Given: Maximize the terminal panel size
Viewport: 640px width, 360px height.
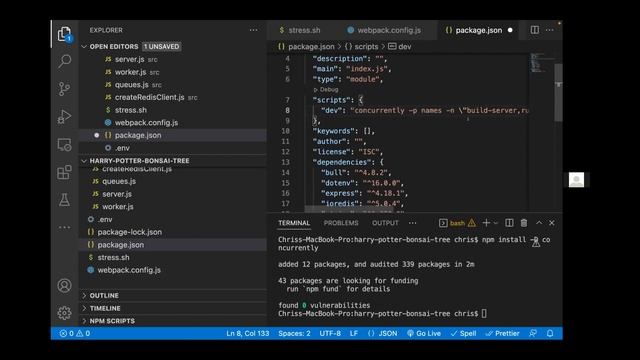Looking at the screenshot, I should (539, 223).
